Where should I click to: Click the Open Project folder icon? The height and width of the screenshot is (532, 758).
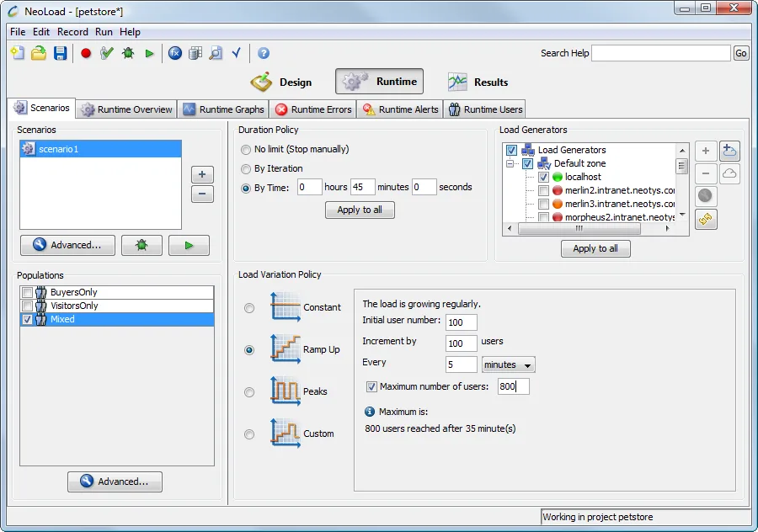coord(39,53)
